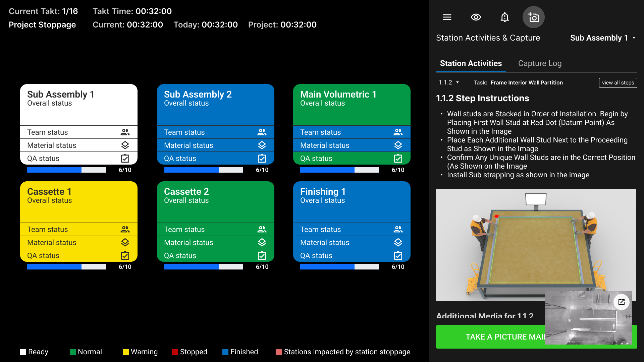
Task: Click Cassette 1 QA status check icon
Action: 125,255
